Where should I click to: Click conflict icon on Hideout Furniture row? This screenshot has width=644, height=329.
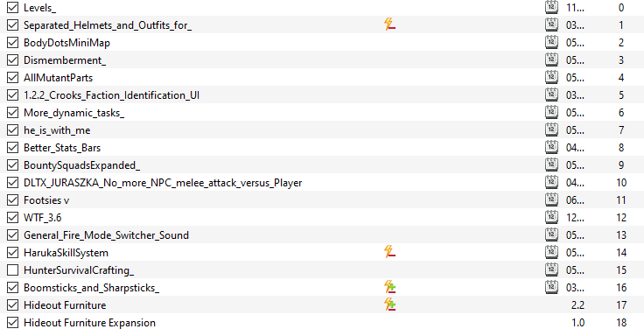[389, 304]
